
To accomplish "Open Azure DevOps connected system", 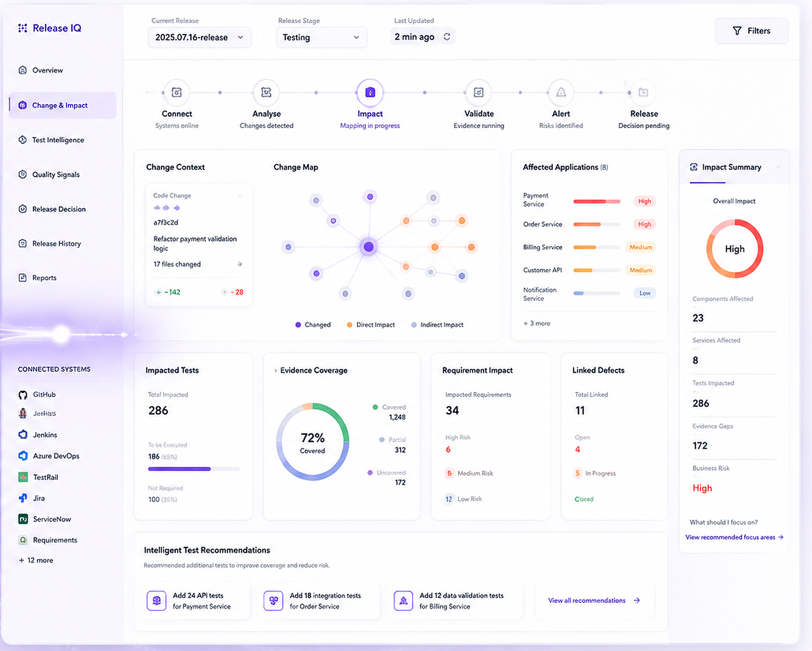I will pyautogui.click(x=49, y=456).
